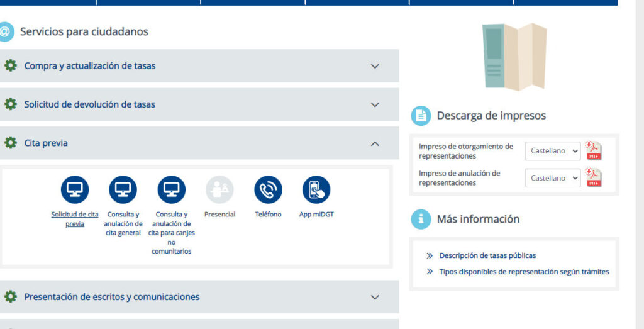Screen dimensions: 644x329
Task: Open Descripción de tasas públicas link
Action: 487,255
